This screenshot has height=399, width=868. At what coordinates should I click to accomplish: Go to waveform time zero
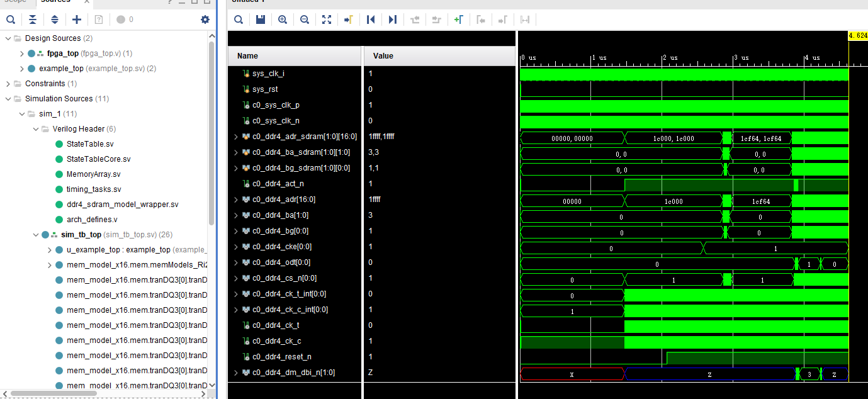[x=371, y=20]
